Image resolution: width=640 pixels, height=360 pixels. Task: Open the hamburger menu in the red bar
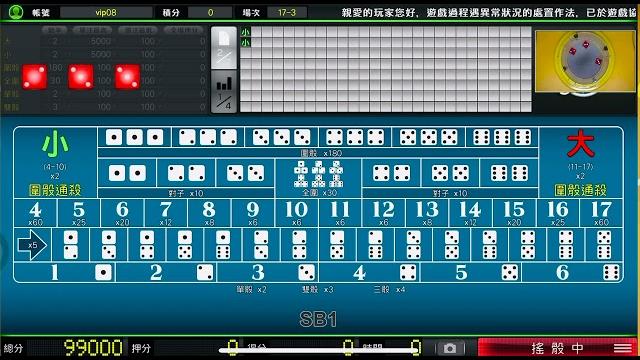622,348
